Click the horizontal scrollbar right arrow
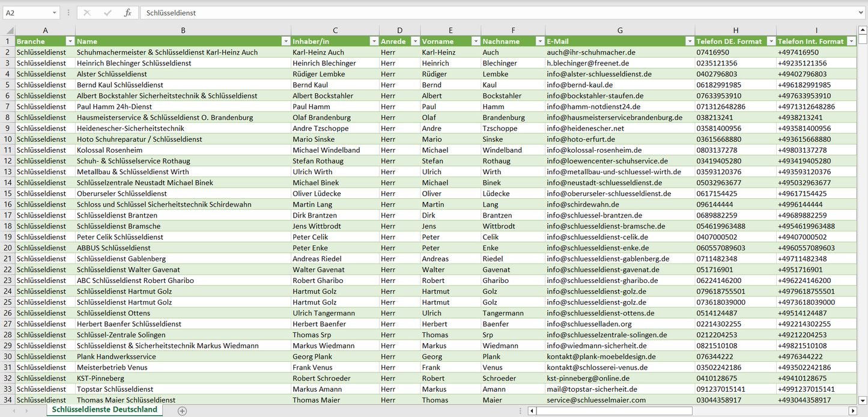The width and height of the screenshot is (868, 417). pos(852,411)
